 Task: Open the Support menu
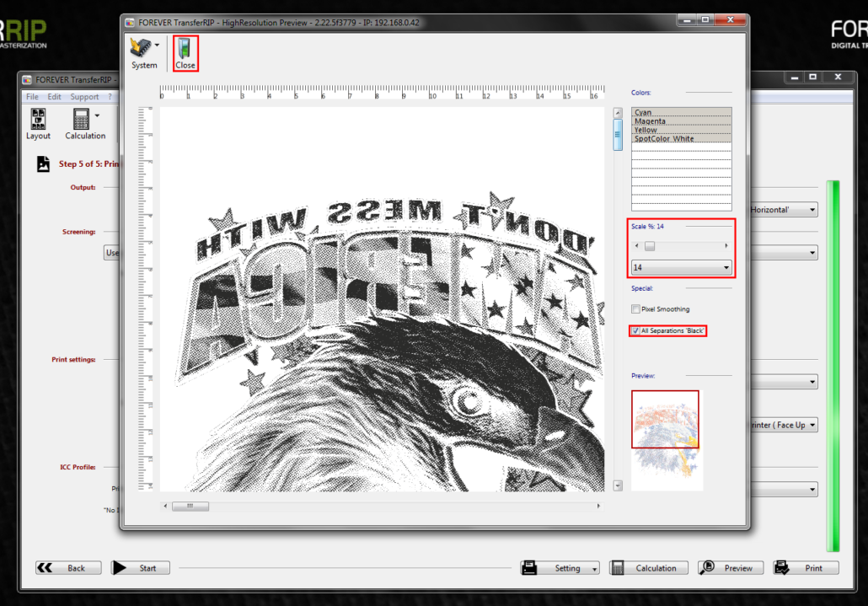tap(84, 97)
